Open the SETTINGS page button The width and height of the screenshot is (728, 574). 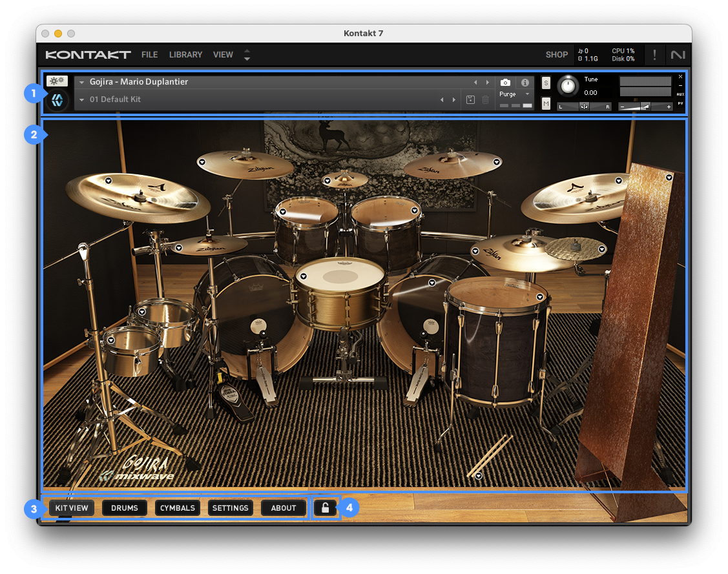point(231,508)
